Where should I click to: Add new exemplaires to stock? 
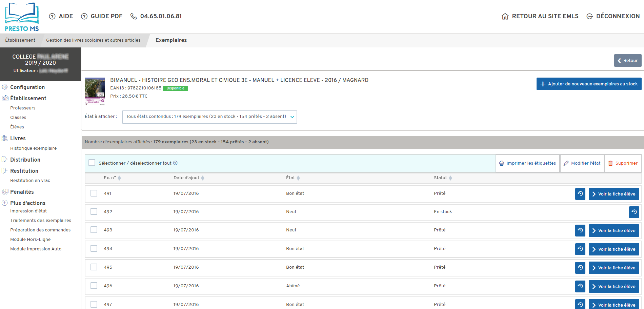(589, 84)
